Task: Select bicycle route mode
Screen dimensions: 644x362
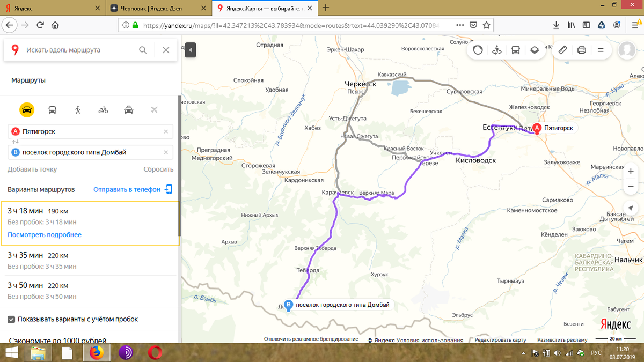Action: 103,110
